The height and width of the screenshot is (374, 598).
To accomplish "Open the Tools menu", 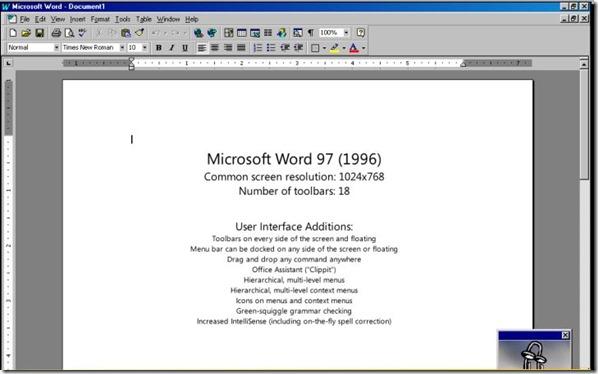I will coord(123,19).
